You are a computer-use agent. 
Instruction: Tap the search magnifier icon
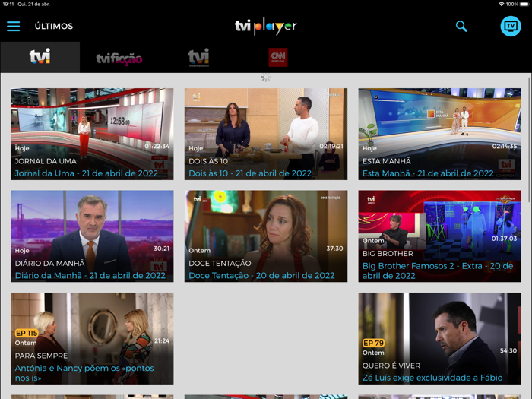pyautogui.click(x=461, y=26)
